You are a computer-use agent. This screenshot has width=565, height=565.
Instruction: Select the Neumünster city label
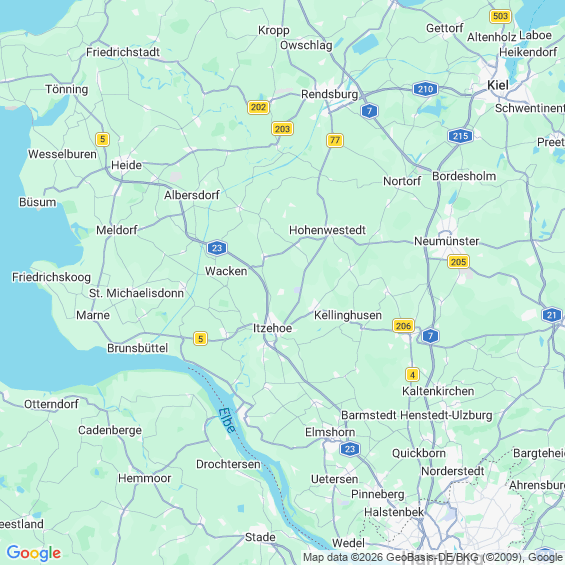[446, 241]
